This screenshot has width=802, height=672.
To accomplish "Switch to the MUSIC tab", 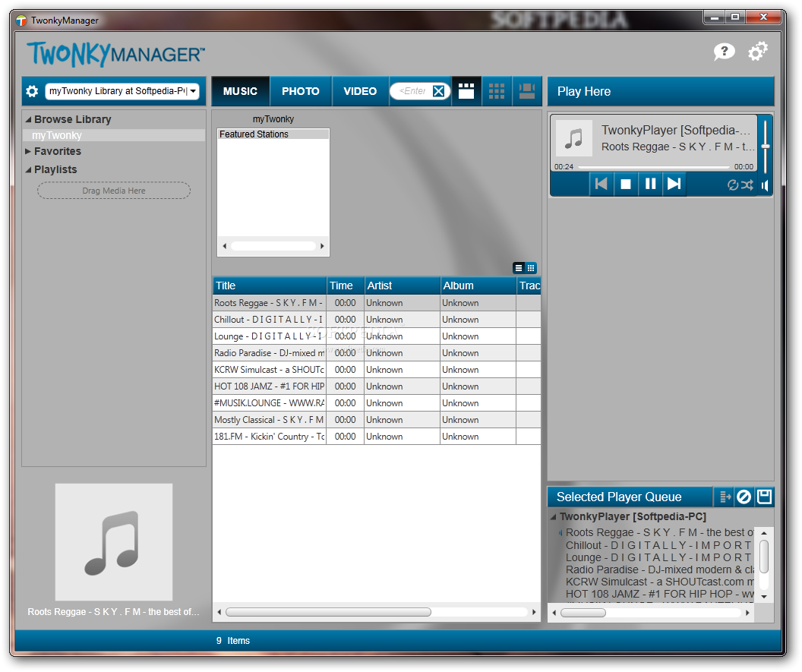I will [x=240, y=91].
